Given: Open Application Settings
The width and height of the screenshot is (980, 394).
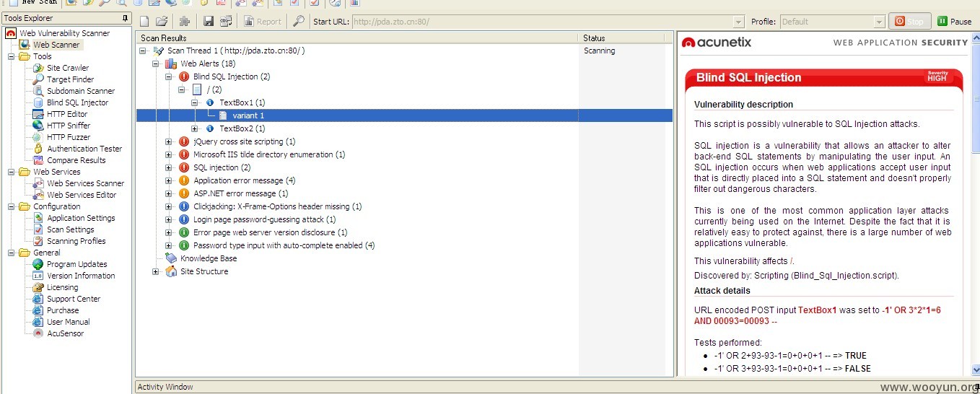Looking at the screenshot, I should coord(81,218).
